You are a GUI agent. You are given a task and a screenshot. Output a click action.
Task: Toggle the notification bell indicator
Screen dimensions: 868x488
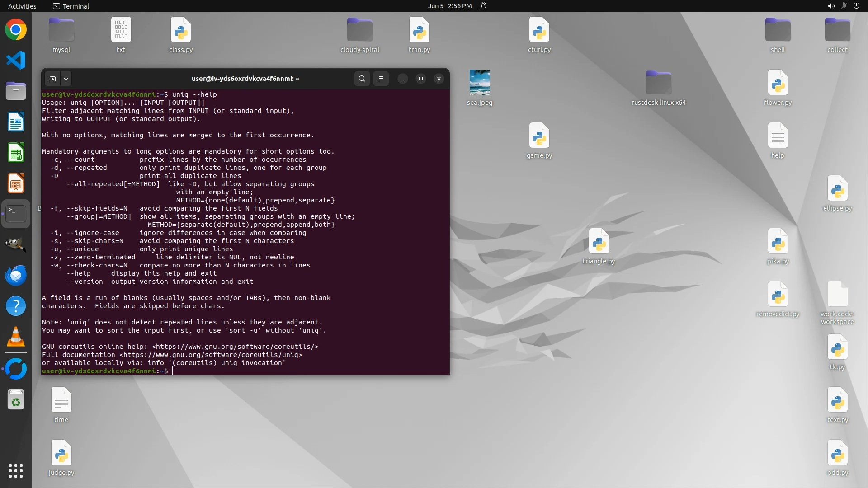(483, 6)
